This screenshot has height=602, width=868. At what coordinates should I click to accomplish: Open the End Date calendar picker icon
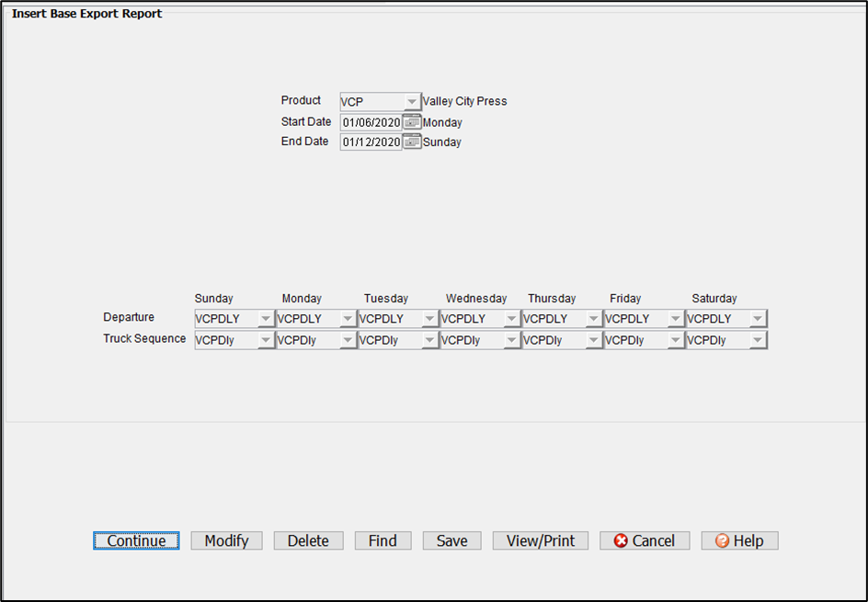point(412,142)
